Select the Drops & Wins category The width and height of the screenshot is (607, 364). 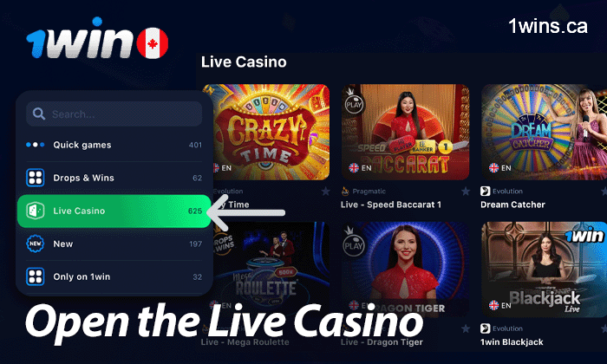coord(114,178)
